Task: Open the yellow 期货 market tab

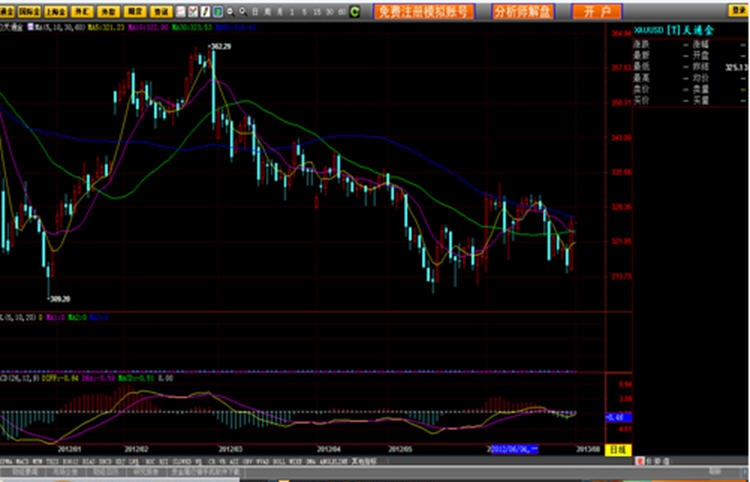Action: tap(135, 11)
